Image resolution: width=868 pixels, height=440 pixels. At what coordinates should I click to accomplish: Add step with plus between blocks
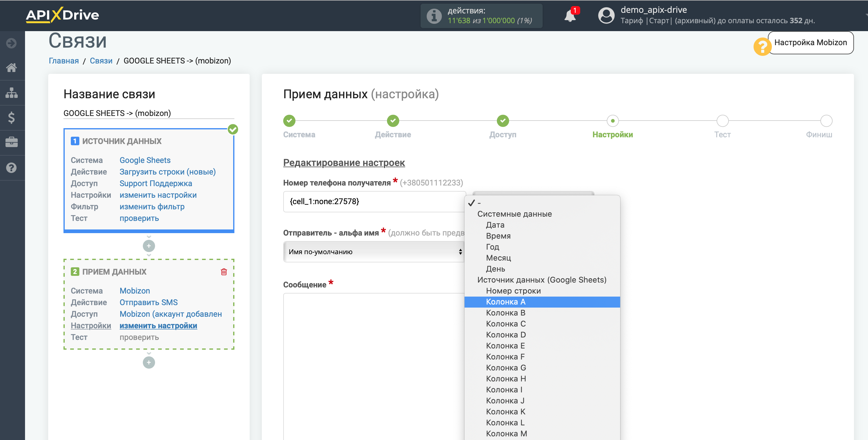149,246
